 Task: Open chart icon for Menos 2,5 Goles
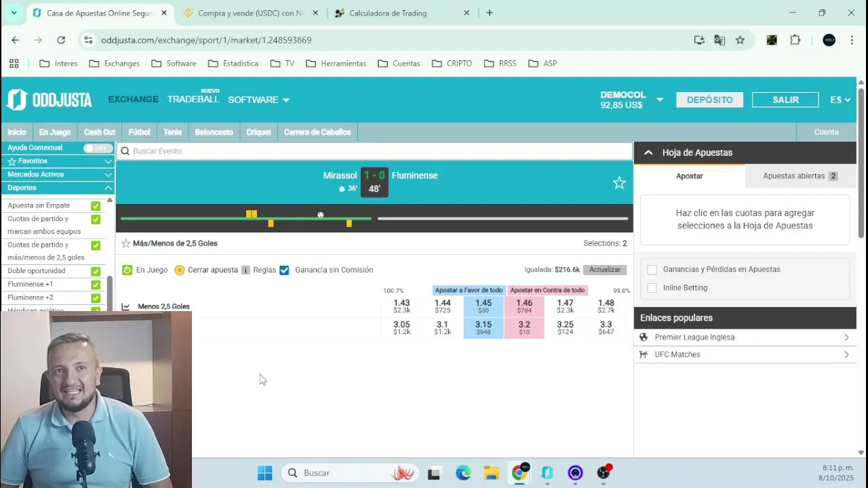(x=125, y=306)
